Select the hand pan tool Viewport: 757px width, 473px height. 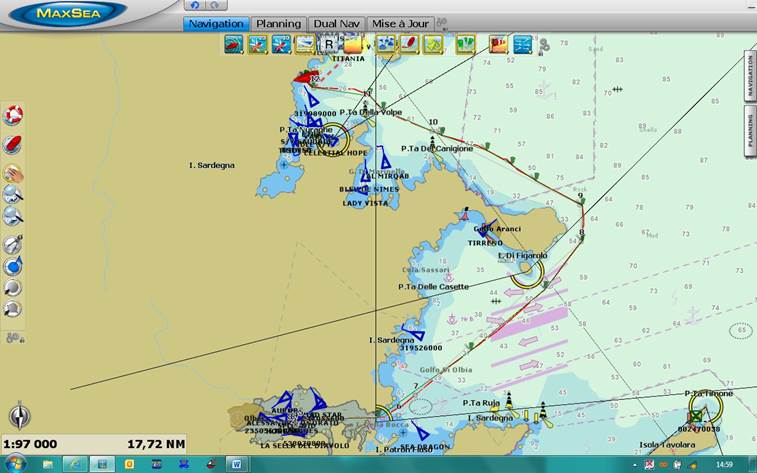(14, 172)
